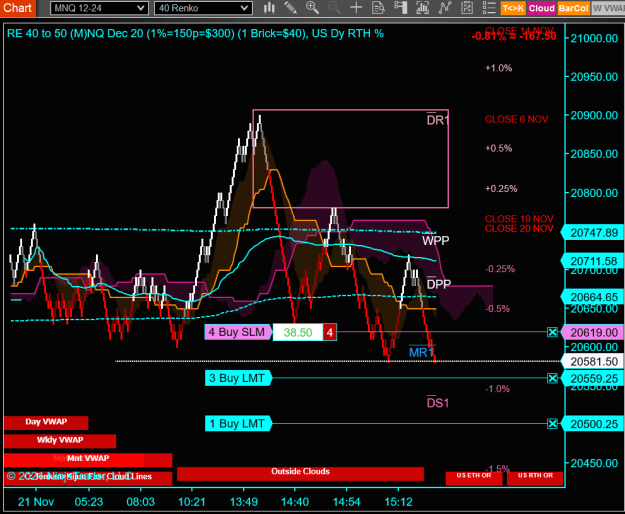Click the 20711.58 price marker

tap(593, 261)
